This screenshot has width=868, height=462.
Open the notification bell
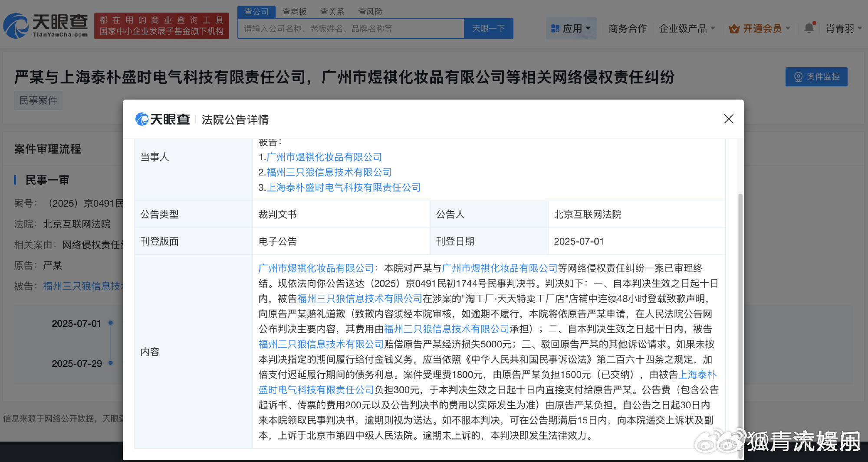click(809, 28)
